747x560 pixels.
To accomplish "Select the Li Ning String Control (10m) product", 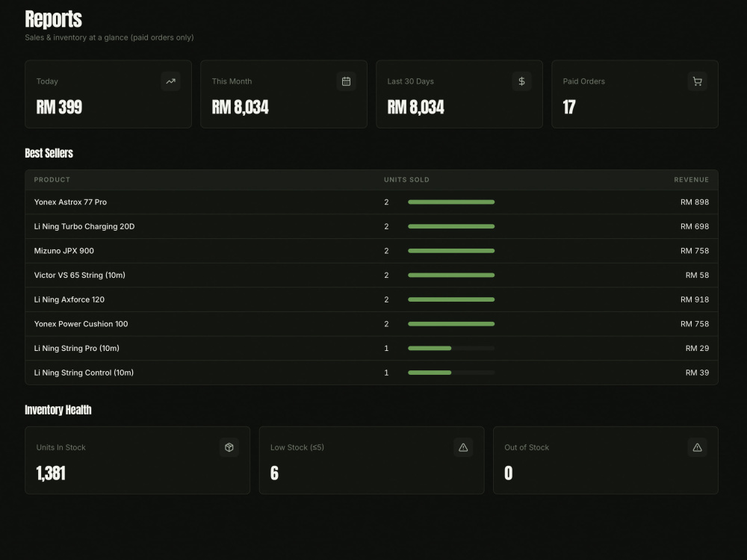I will 84,373.
